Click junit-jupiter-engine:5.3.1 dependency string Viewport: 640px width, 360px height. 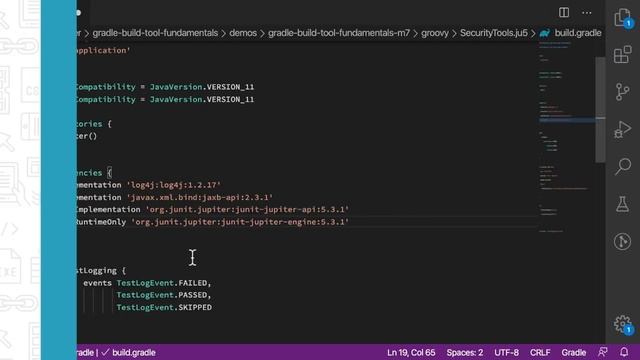click(x=240, y=222)
